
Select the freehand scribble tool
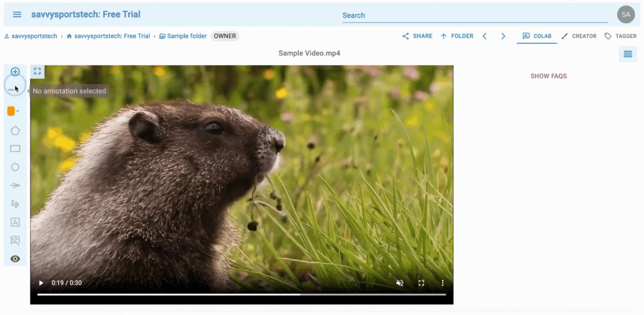15,204
